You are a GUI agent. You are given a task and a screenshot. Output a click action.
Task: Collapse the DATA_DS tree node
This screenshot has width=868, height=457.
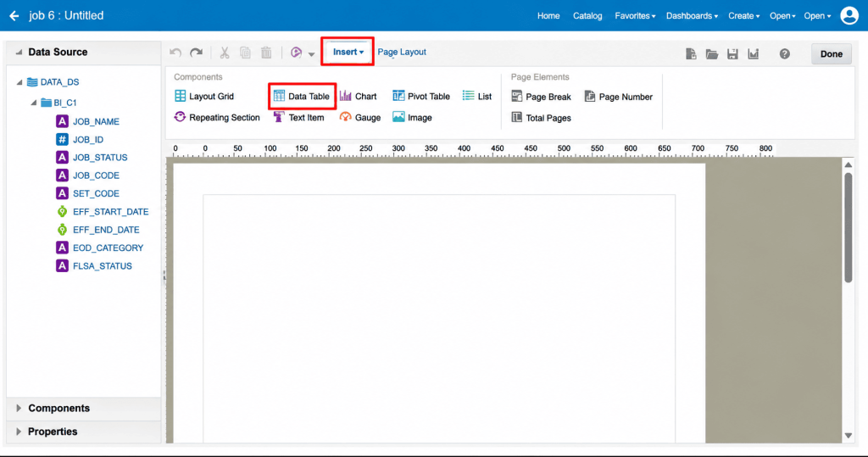(x=19, y=82)
